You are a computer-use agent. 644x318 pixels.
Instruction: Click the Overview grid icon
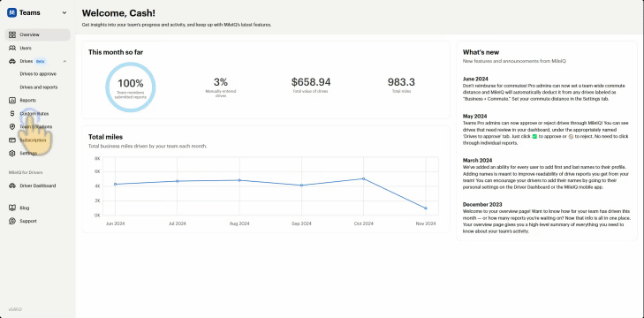12,35
